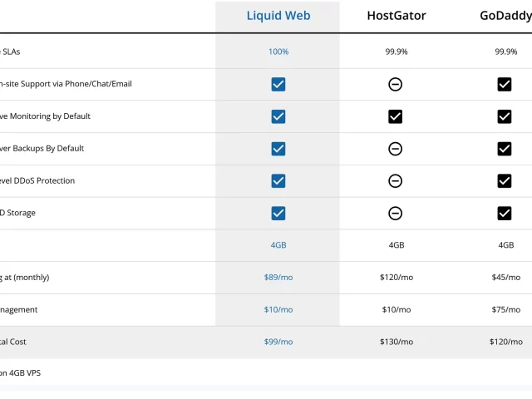Screen dimensions: 532x399
Task: Click HostGator 4GB value
Action: click(397, 245)
